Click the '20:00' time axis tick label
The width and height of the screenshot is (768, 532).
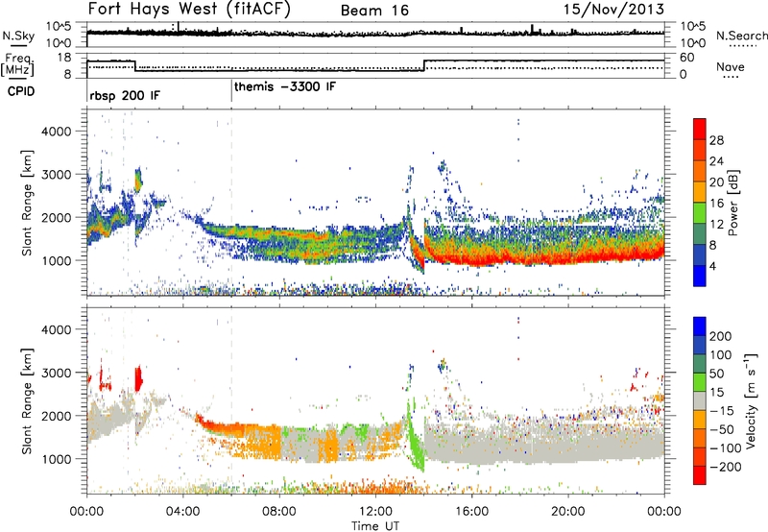pyautogui.click(x=567, y=512)
